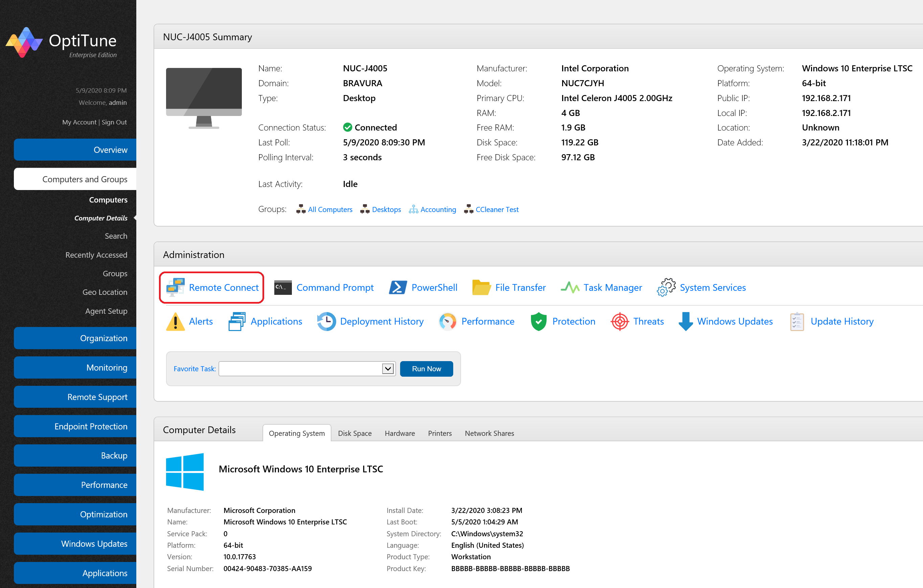
Task: Open Geo Location in the sidebar
Action: (x=105, y=292)
